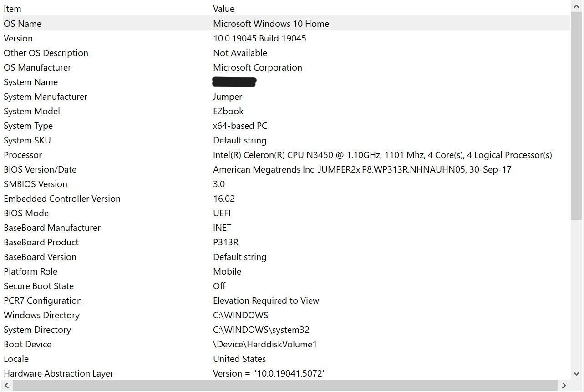Select the Processor row
The height and width of the screenshot is (392, 584).
click(x=285, y=155)
